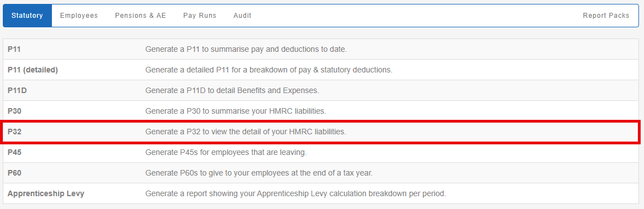Go to the Pay Runs tab
This screenshot has height=209, width=644.
(x=200, y=16)
